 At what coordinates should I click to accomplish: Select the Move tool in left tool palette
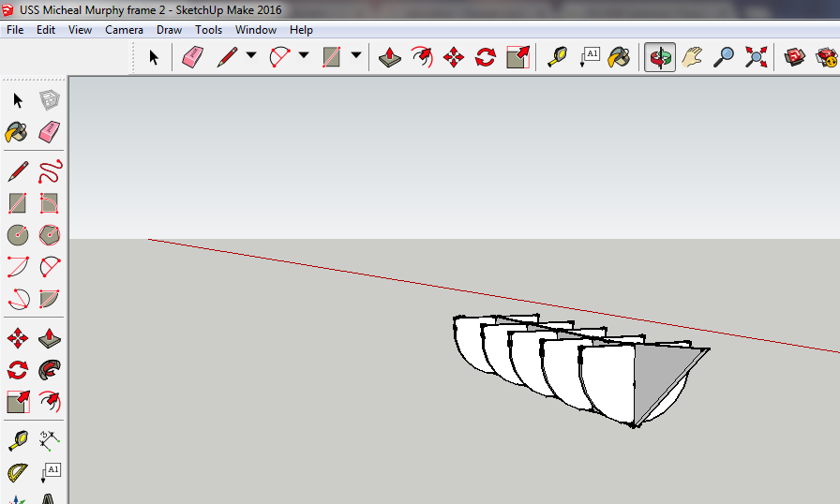(18, 339)
